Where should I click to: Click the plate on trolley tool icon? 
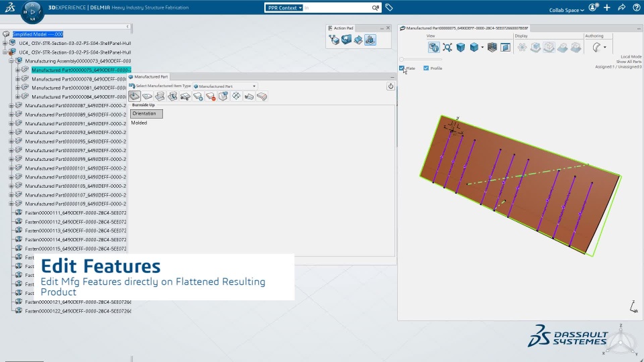185,97
